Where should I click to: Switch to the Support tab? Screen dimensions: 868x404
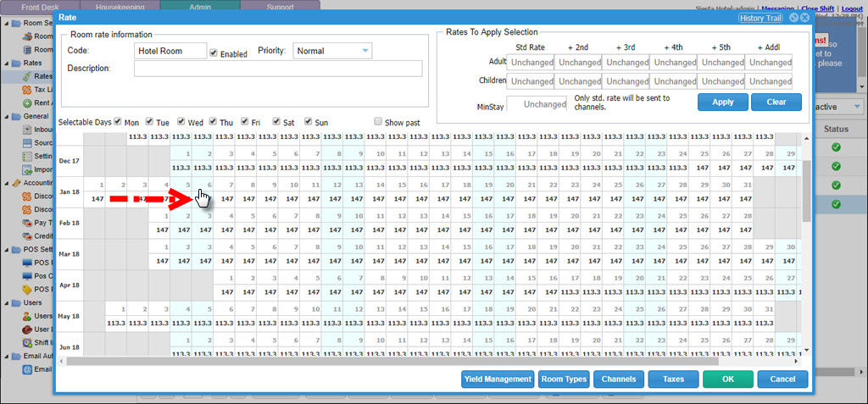coord(280,6)
